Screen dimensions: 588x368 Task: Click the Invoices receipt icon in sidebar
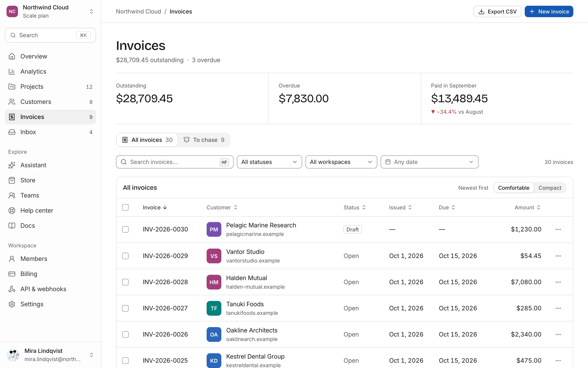(x=12, y=117)
